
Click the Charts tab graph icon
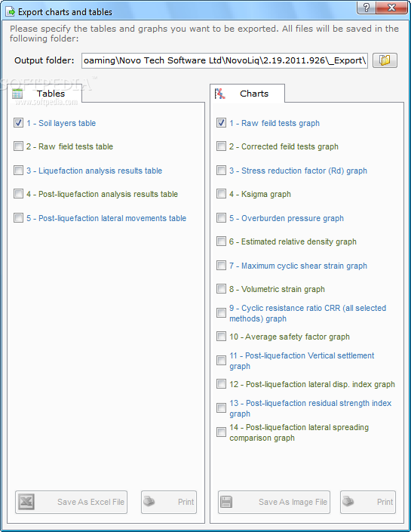219,94
